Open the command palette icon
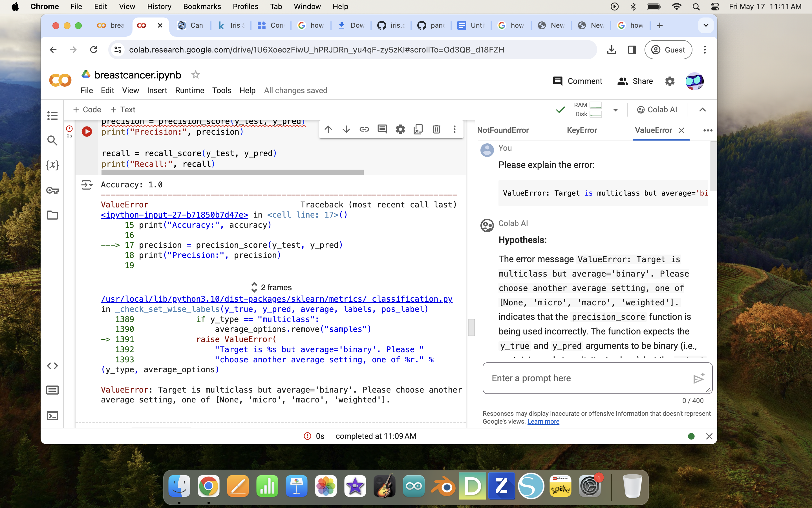This screenshot has width=812, height=508. coord(52,390)
